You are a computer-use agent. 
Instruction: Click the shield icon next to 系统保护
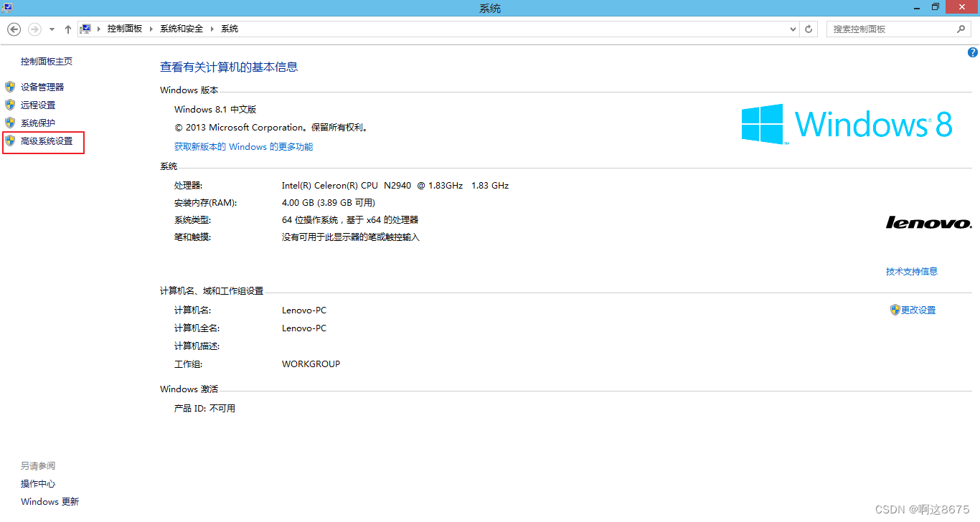pos(10,123)
